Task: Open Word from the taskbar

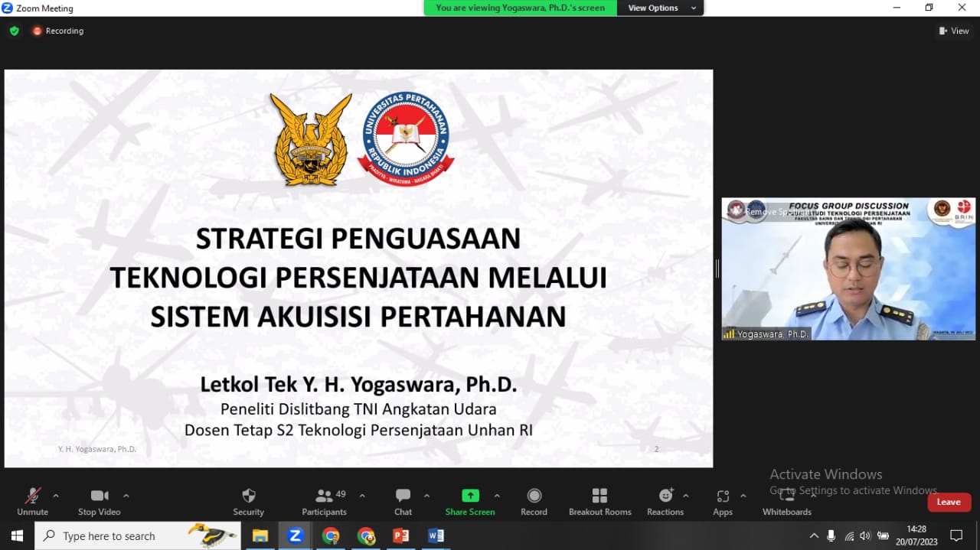Action: point(436,535)
